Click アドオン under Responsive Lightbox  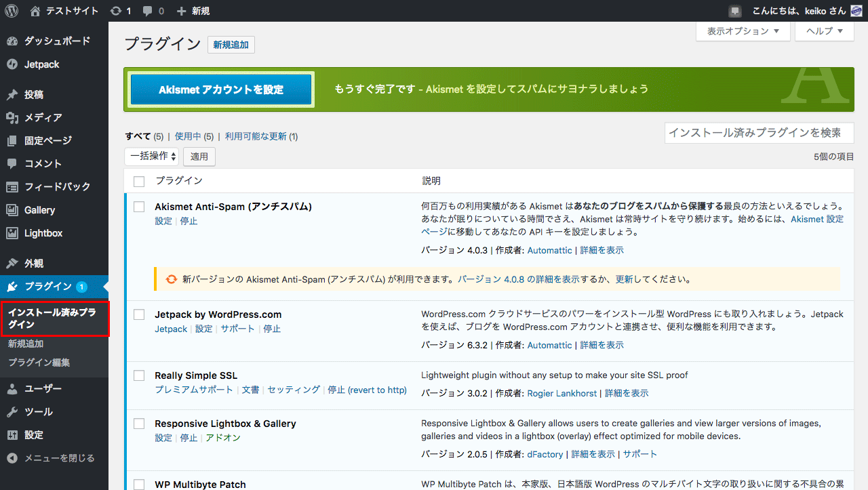[x=223, y=438]
